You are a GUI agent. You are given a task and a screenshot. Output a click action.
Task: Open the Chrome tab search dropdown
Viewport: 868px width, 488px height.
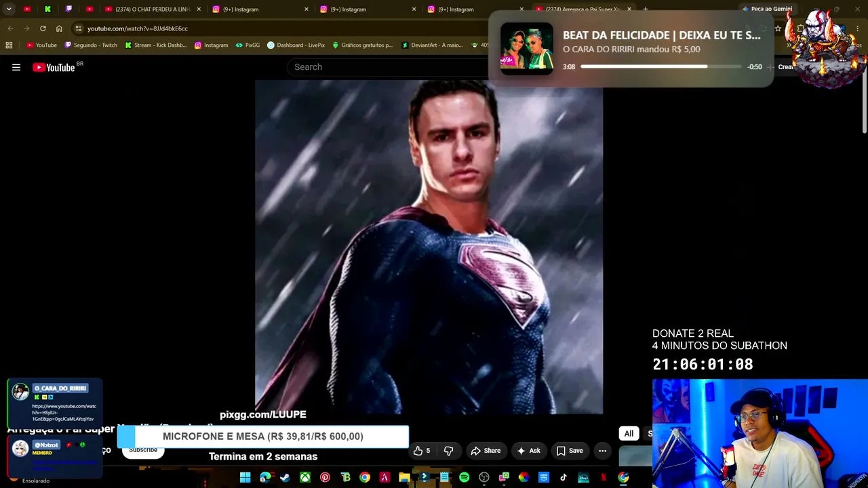pyautogui.click(x=9, y=9)
